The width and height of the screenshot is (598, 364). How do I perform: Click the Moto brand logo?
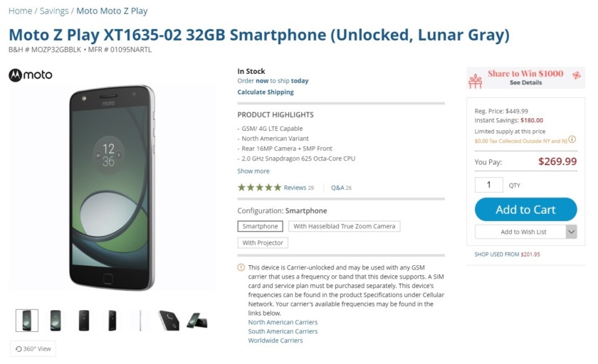31,75
